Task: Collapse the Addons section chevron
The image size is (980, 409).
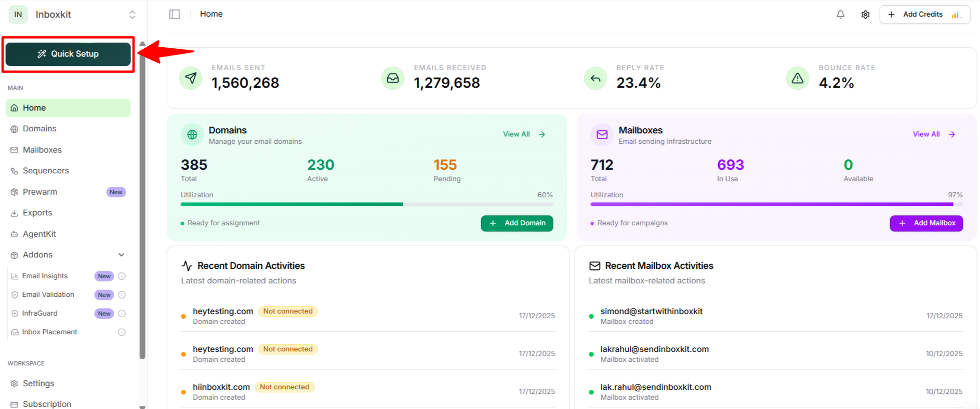Action: pos(122,255)
